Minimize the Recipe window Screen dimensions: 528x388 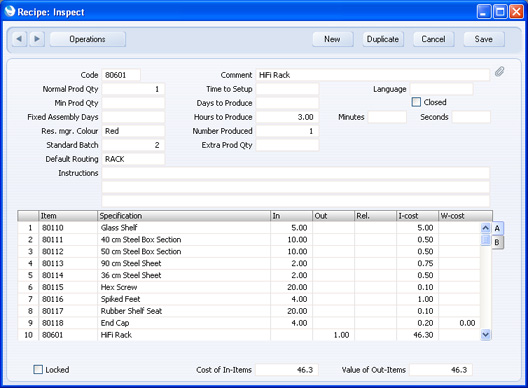tap(484, 12)
